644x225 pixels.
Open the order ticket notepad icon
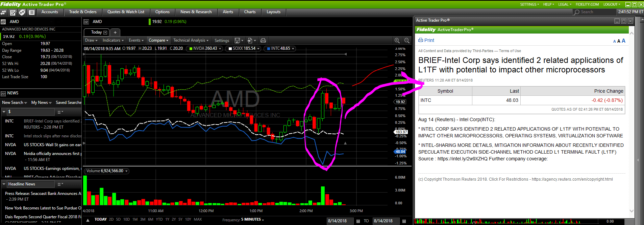13,13
